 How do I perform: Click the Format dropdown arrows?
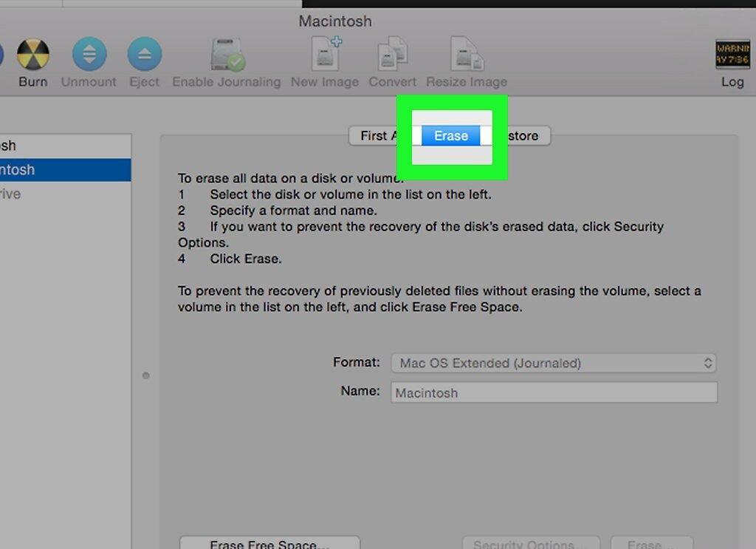708,363
